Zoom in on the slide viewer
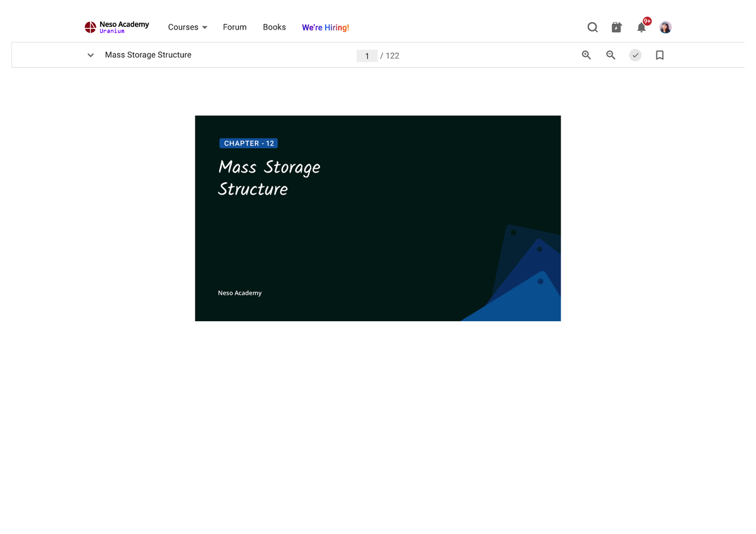The height and width of the screenshot is (534, 756). tap(586, 55)
